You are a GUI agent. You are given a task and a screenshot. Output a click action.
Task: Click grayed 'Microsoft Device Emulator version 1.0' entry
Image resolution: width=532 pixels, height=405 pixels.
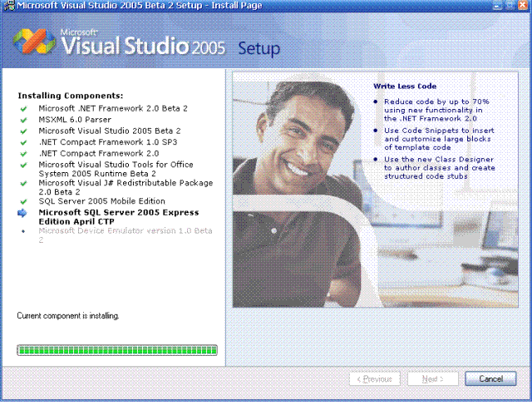coord(126,235)
